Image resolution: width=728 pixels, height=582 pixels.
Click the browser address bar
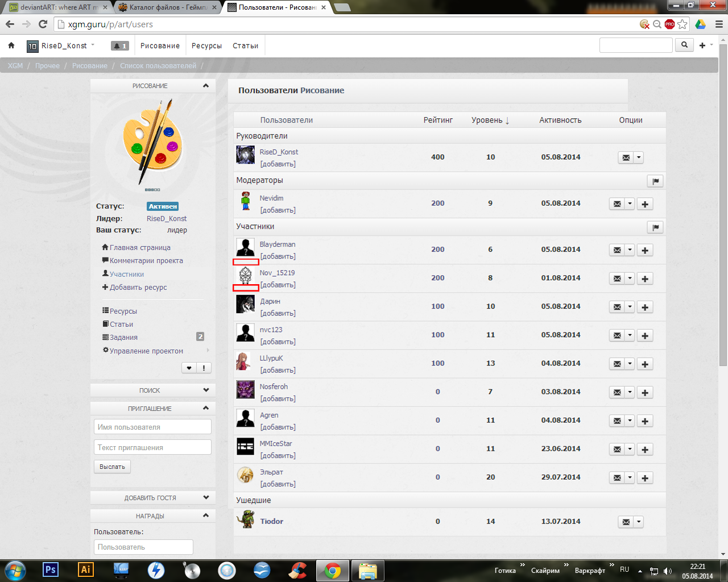tap(347, 24)
